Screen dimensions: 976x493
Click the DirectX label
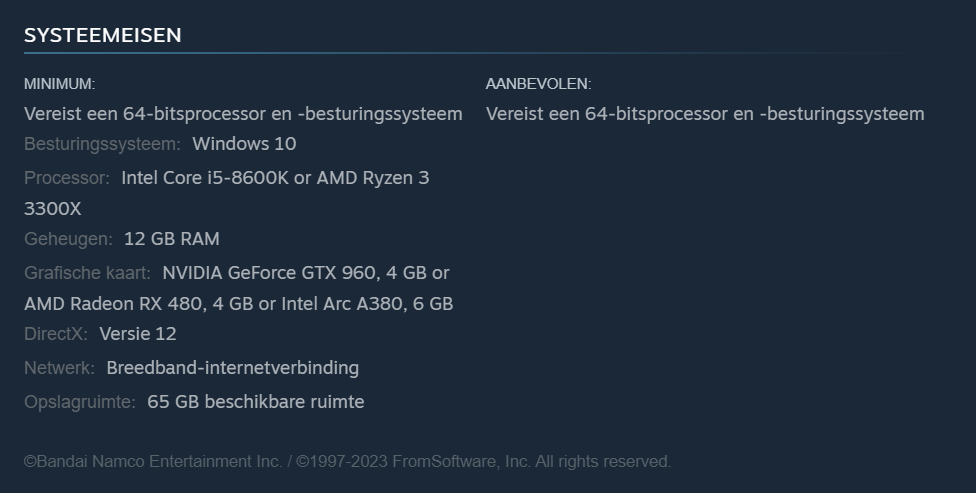point(55,334)
